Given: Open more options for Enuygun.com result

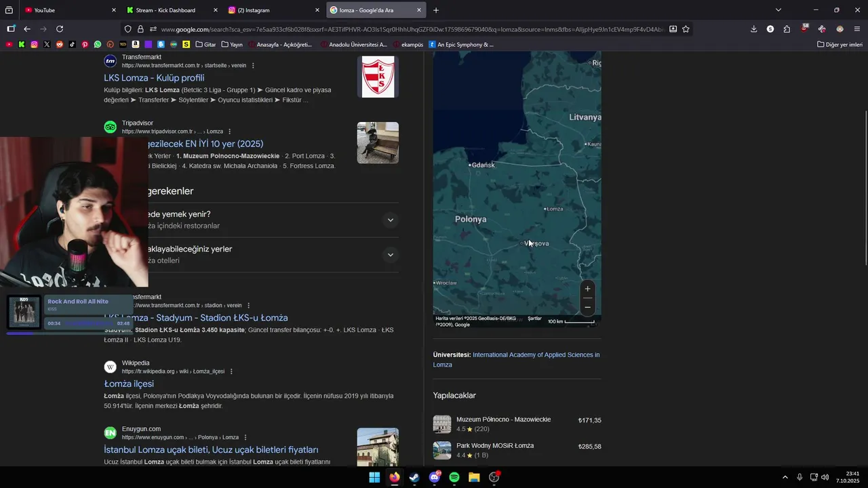Looking at the screenshot, I should click(x=245, y=438).
